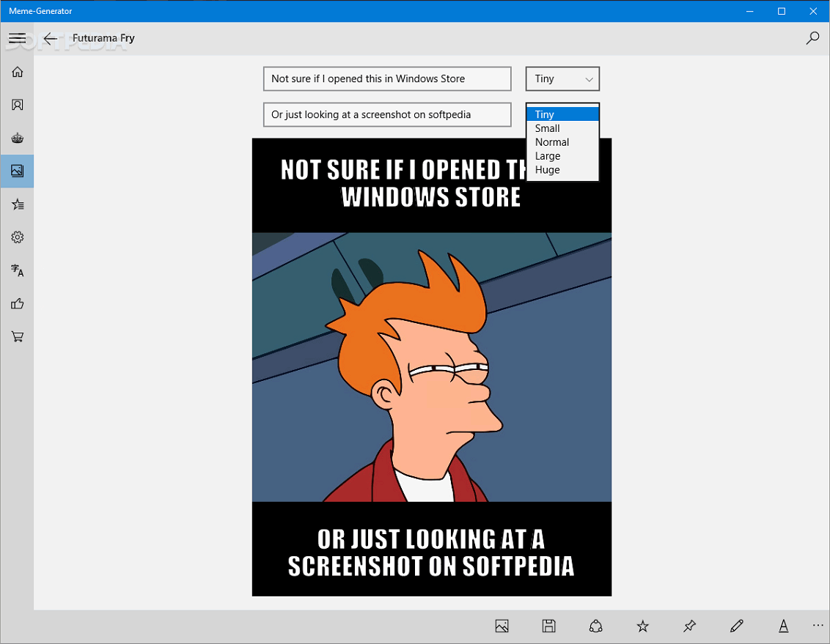
Task: Select Tiny in the open size list
Action: click(562, 114)
